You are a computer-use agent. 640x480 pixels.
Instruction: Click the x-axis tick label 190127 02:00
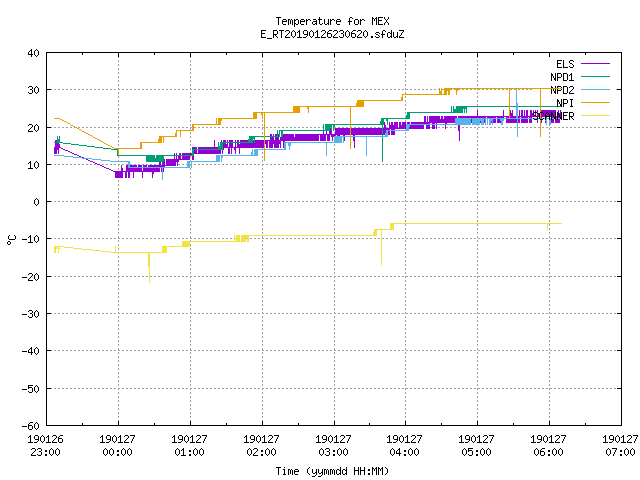(x=261, y=446)
